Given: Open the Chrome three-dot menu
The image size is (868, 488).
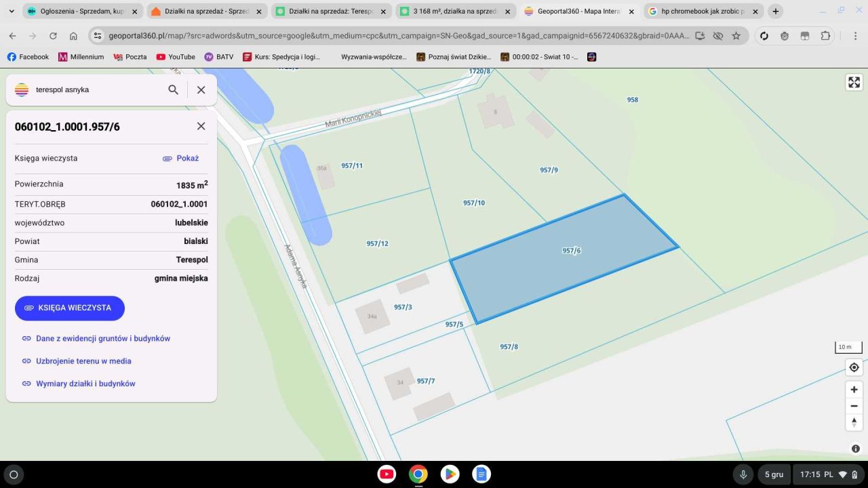Looking at the screenshot, I should point(856,35).
